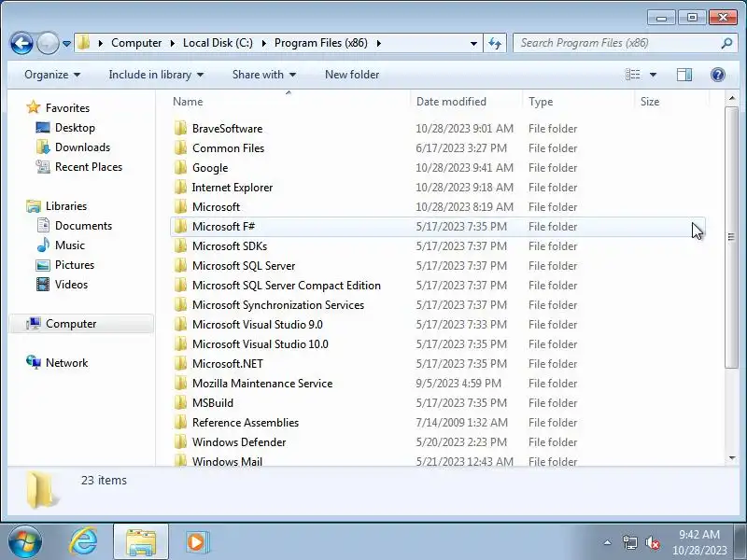747x560 pixels.
Task: Open Desktop in the navigation pane
Action: [65, 128]
